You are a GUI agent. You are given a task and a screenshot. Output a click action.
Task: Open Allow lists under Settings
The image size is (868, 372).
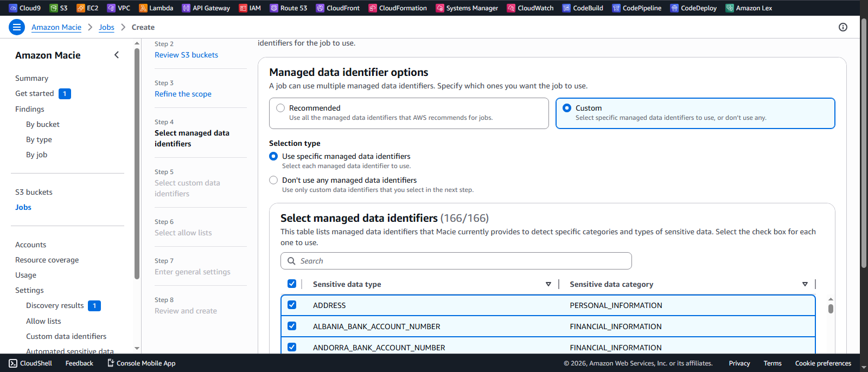coord(43,321)
